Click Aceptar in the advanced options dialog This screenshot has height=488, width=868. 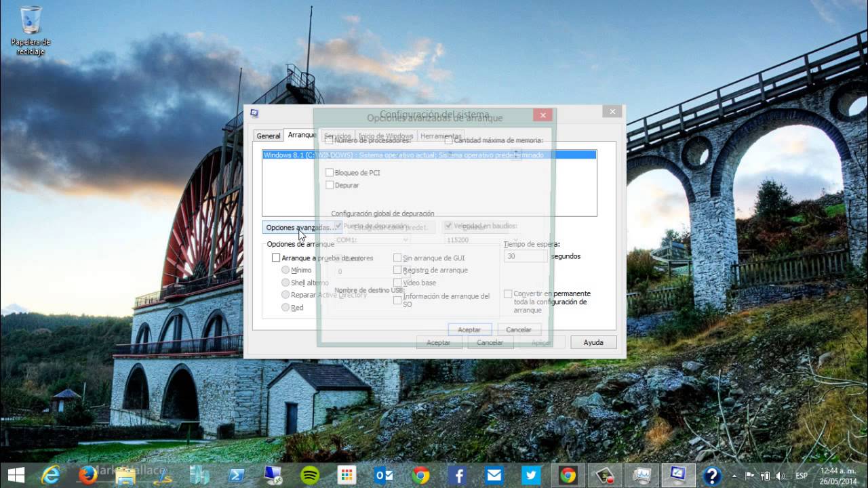pyautogui.click(x=469, y=329)
